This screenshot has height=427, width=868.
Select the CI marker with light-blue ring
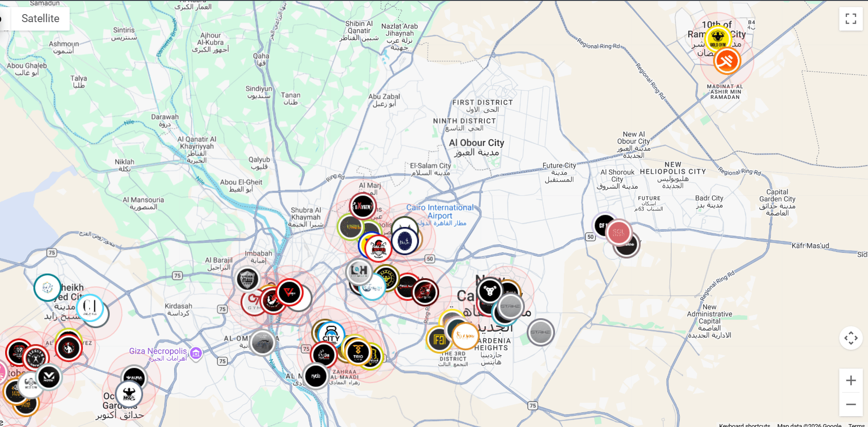point(90,307)
